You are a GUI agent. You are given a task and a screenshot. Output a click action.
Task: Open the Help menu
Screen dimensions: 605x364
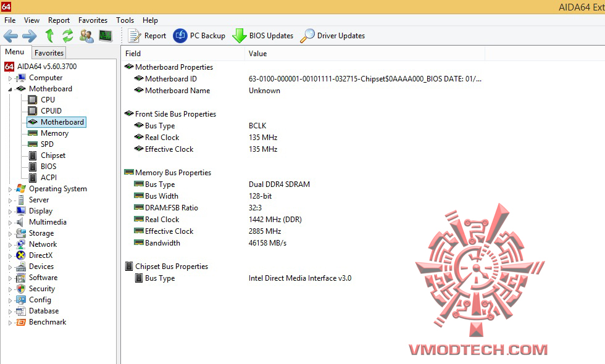[x=150, y=20]
